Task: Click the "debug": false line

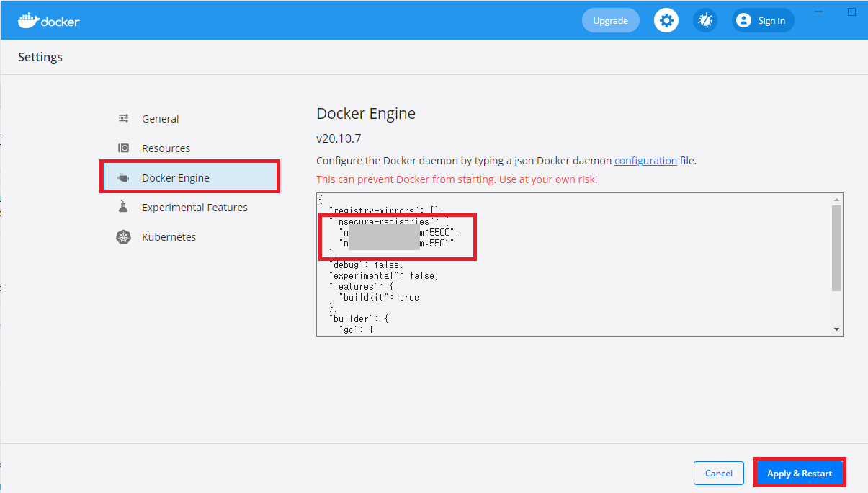Action: click(x=366, y=265)
